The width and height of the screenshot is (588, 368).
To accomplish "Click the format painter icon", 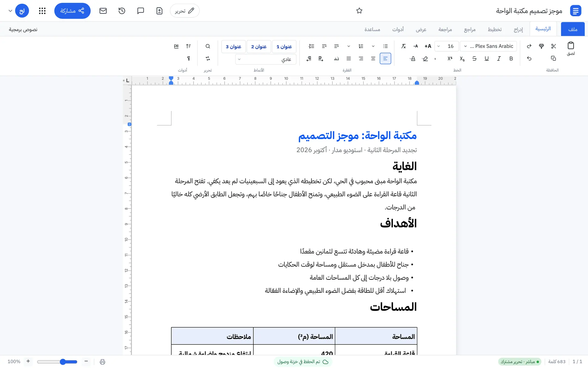I will pyautogui.click(x=541, y=46).
